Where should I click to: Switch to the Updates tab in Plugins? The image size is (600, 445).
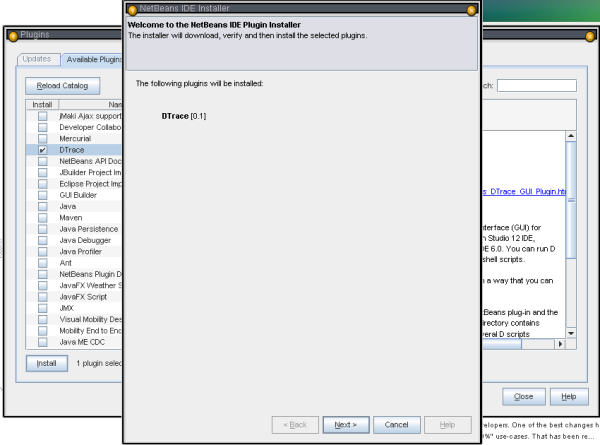click(37, 59)
